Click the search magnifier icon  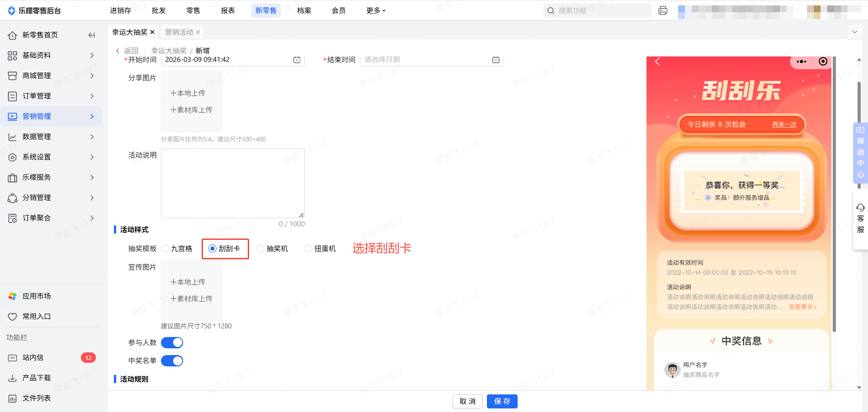(551, 10)
